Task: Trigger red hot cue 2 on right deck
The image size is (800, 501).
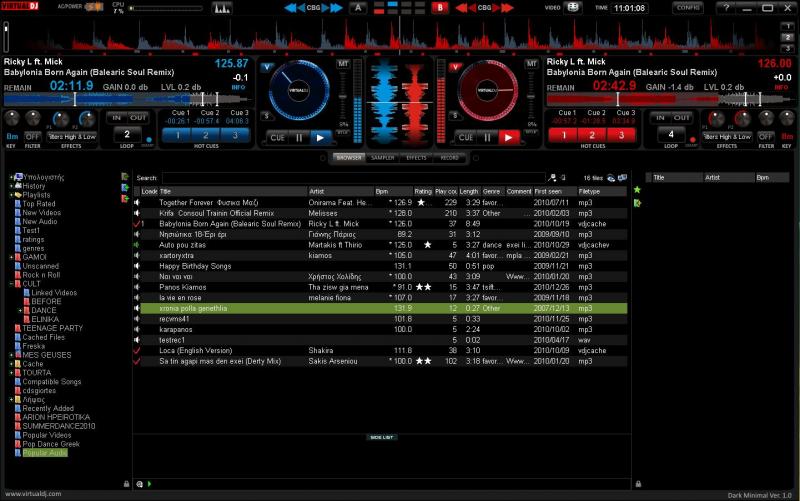Action: pyautogui.click(x=592, y=135)
